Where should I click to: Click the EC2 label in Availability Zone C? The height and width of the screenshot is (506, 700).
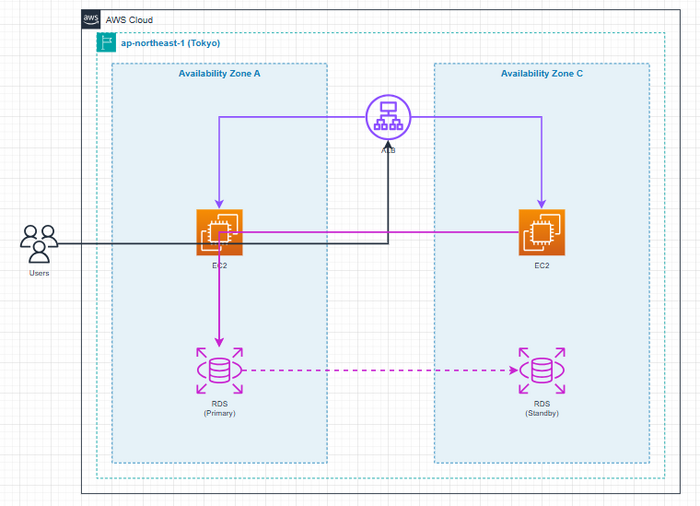click(541, 266)
